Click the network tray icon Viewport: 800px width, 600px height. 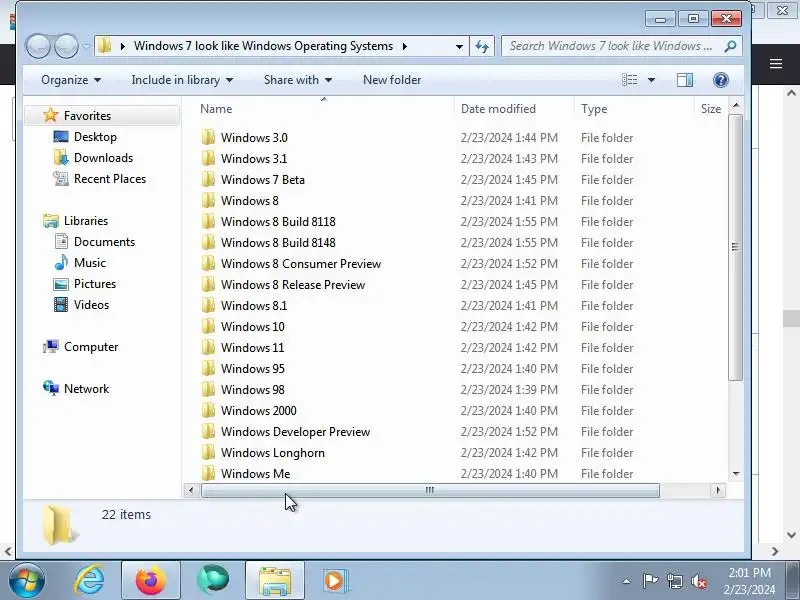coord(674,581)
